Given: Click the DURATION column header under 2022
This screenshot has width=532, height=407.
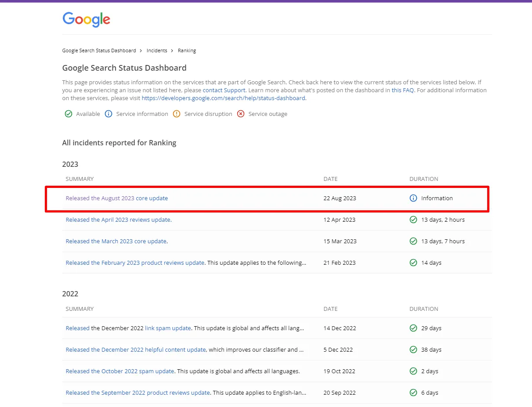Looking at the screenshot, I should [424, 309].
